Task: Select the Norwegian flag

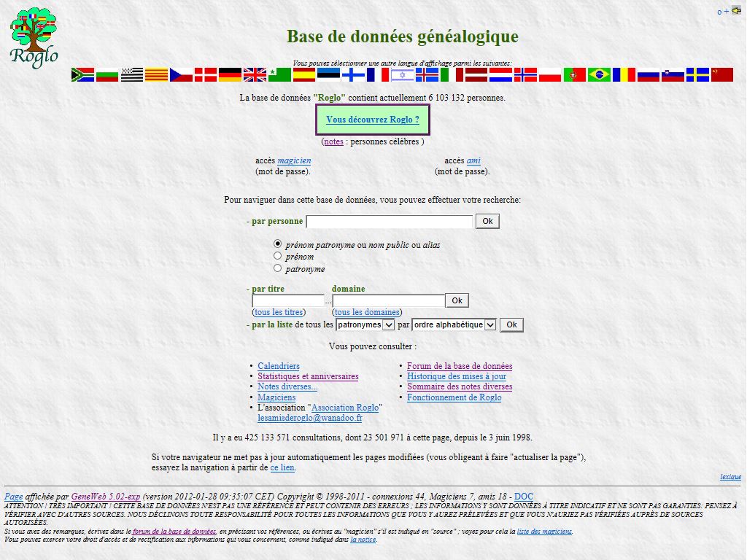Action: click(x=526, y=75)
